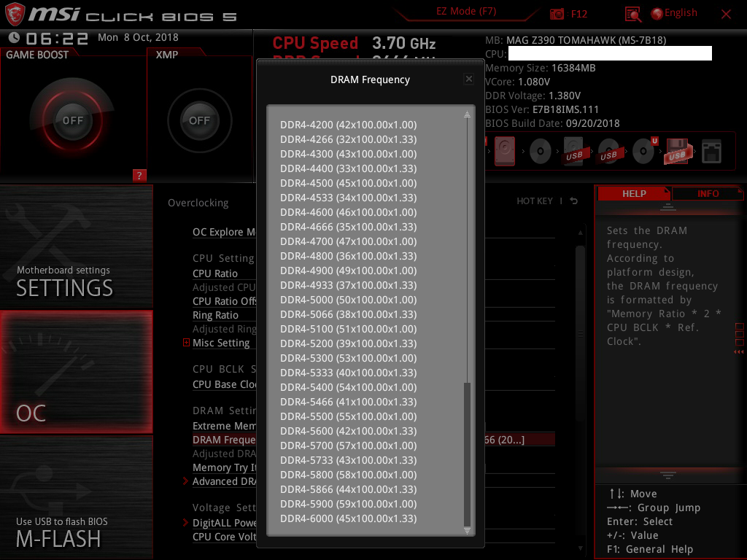Select DDR4-4666 (35x100.00x1.33)
The width and height of the screenshot is (747, 560).
coord(348,227)
